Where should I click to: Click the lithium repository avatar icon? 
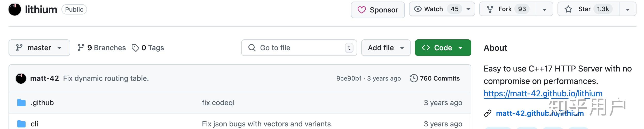pos(15,10)
